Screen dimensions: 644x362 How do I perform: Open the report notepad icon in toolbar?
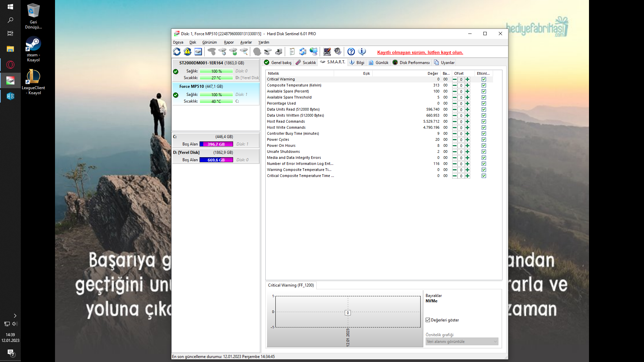coord(292,52)
